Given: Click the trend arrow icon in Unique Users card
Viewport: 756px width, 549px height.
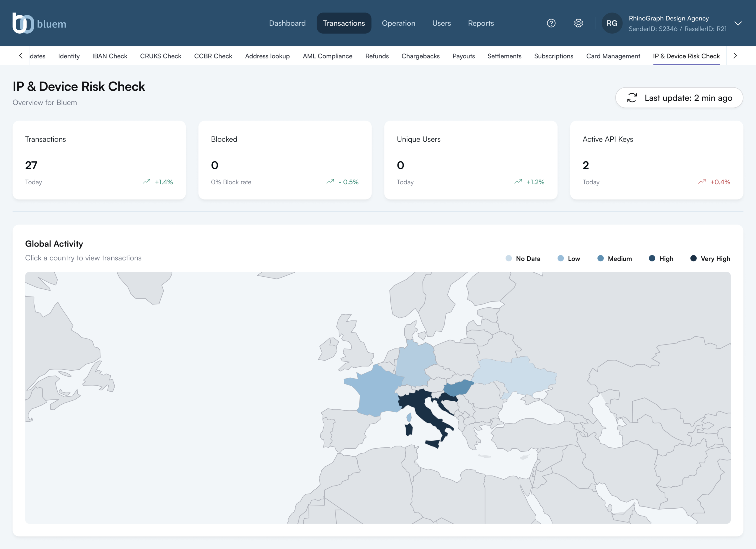Looking at the screenshot, I should click(x=518, y=182).
